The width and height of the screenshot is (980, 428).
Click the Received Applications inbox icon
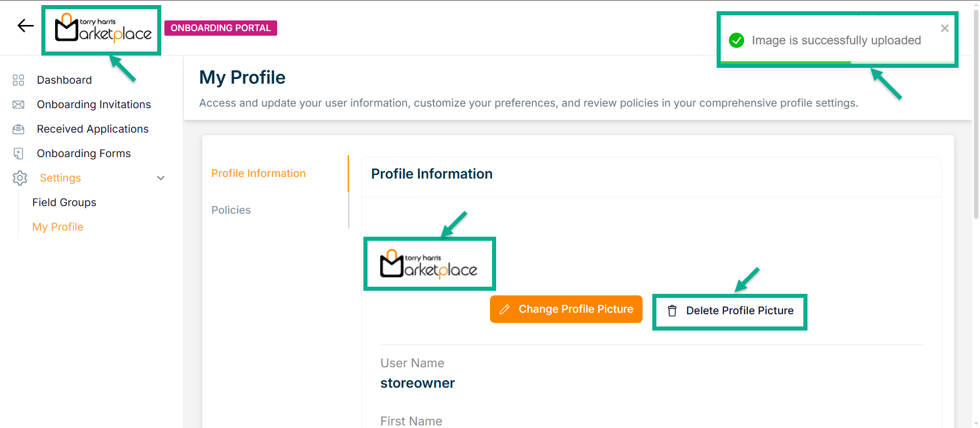click(x=18, y=129)
